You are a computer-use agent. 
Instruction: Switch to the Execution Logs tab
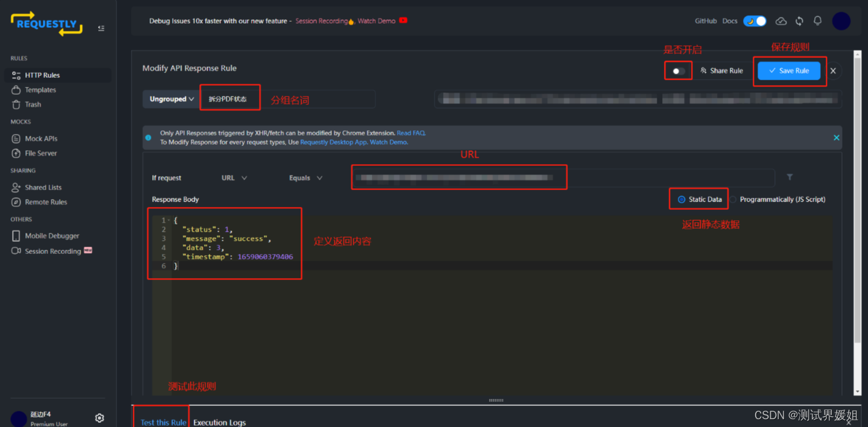(x=220, y=422)
